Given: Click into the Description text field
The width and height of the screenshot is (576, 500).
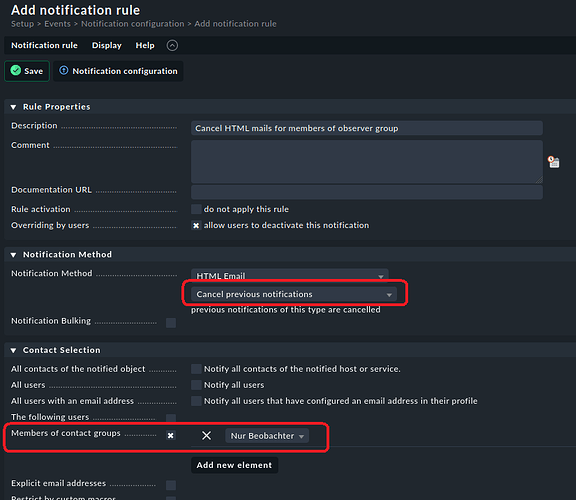Looking at the screenshot, I should [367, 128].
